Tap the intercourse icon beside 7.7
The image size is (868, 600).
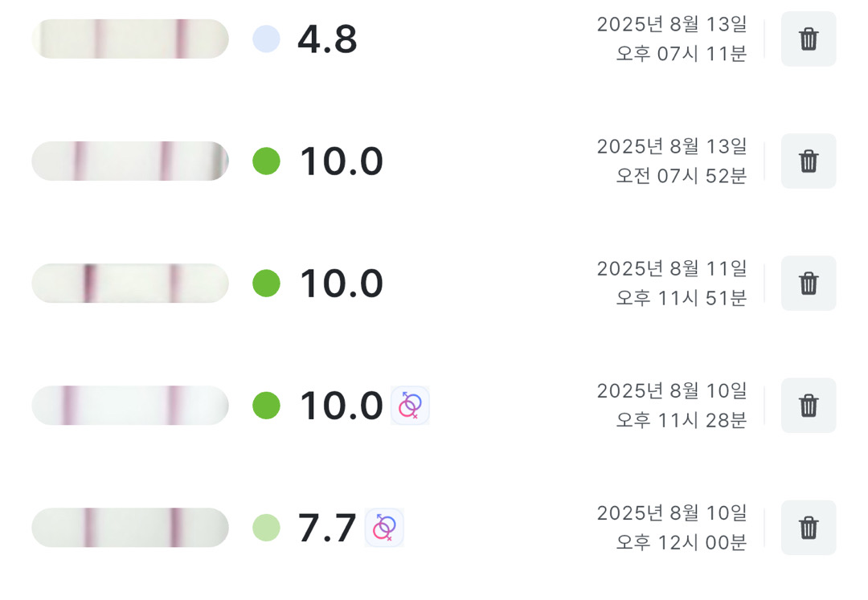tap(384, 528)
